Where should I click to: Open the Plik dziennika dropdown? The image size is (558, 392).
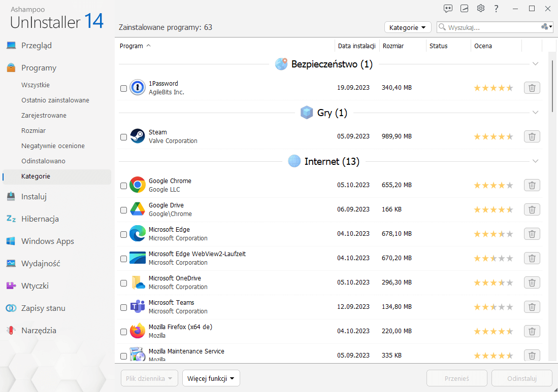tap(149, 378)
